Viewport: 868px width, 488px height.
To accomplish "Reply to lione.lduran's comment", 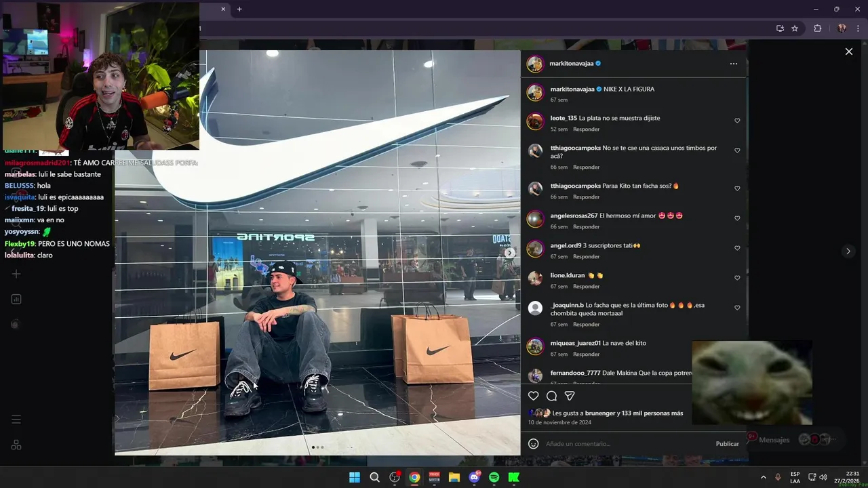I will (x=586, y=286).
